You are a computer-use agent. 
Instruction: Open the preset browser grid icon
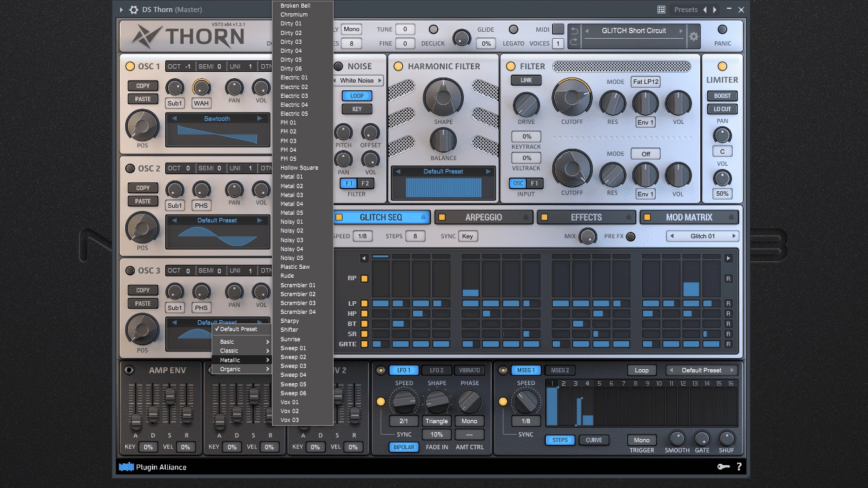[x=661, y=10]
